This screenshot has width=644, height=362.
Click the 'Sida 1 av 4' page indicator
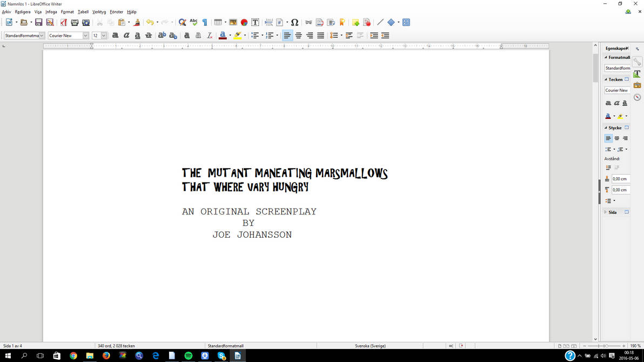tap(13, 346)
